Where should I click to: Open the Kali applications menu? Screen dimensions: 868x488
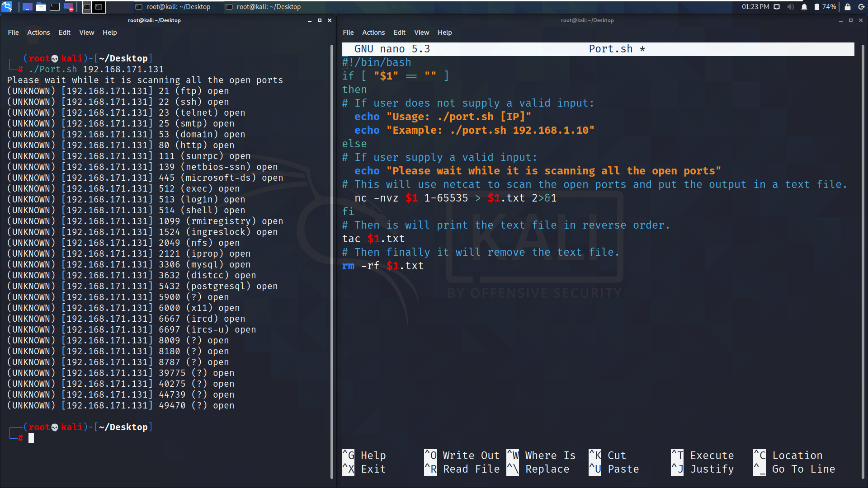click(7, 7)
